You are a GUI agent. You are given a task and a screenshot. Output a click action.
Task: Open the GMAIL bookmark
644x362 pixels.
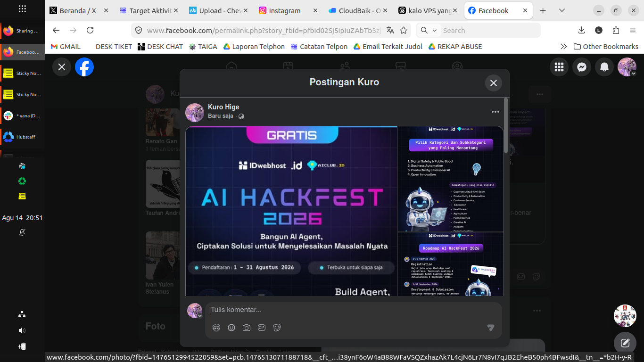pyautogui.click(x=66, y=47)
